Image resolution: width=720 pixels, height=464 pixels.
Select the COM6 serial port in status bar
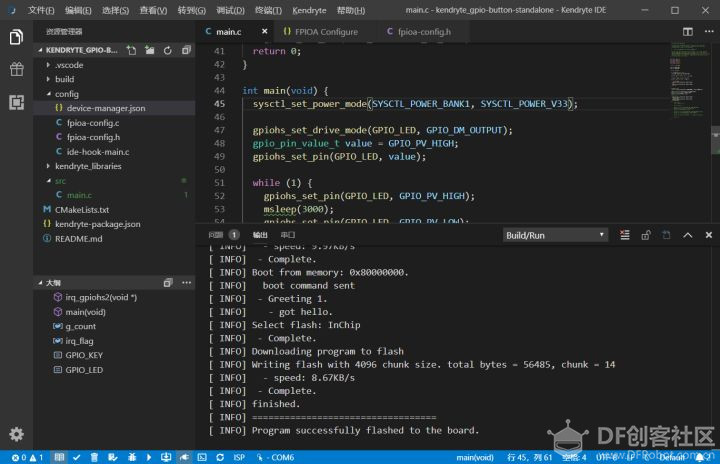click(276, 457)
